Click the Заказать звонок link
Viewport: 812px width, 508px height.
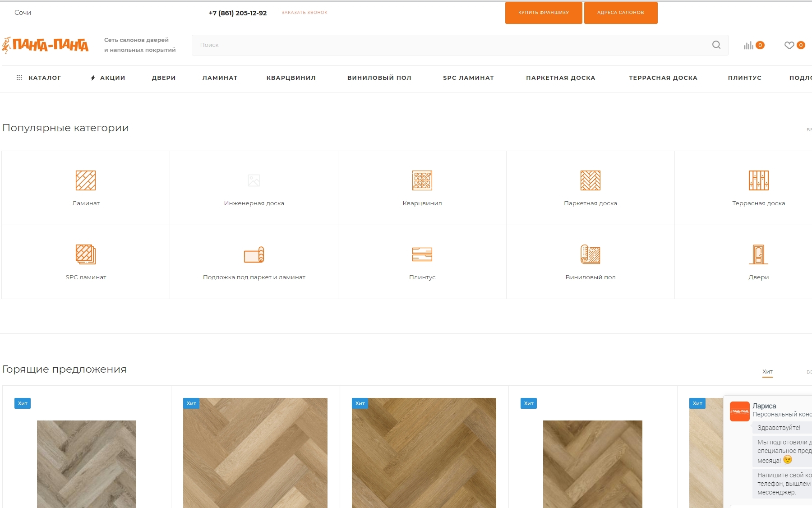click(x=304, y=13)
